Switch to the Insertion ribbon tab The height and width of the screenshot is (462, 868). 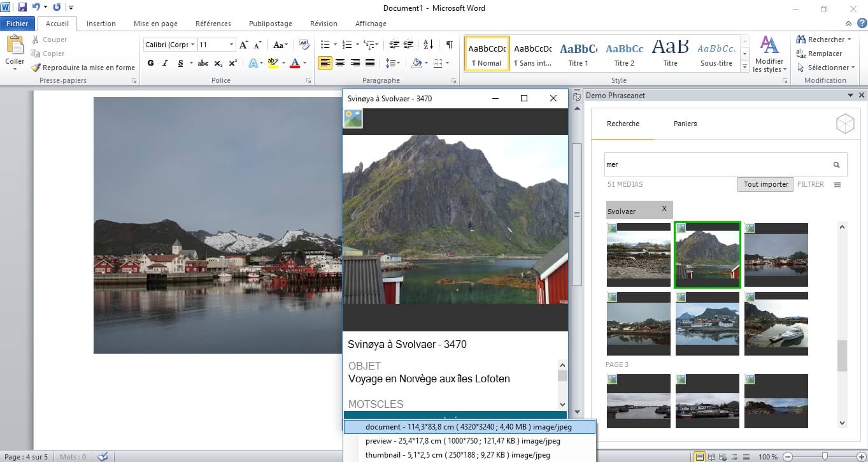click(101, 24)
